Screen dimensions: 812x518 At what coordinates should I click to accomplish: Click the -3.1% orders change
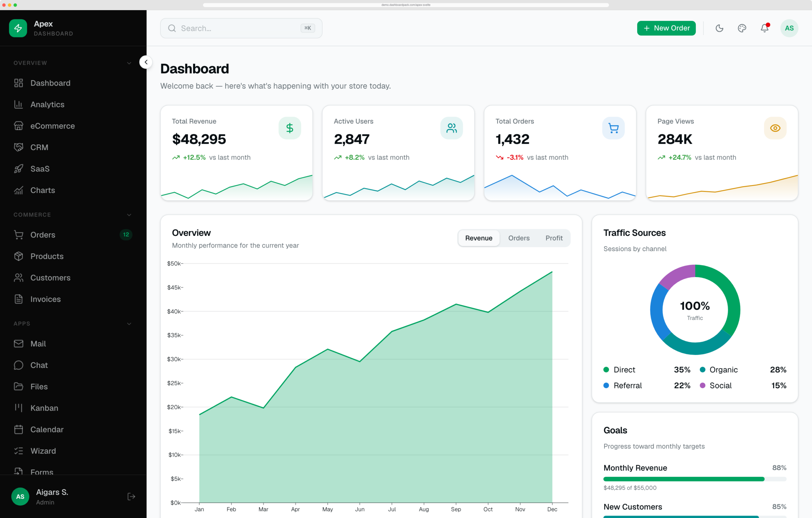(515, 157)
